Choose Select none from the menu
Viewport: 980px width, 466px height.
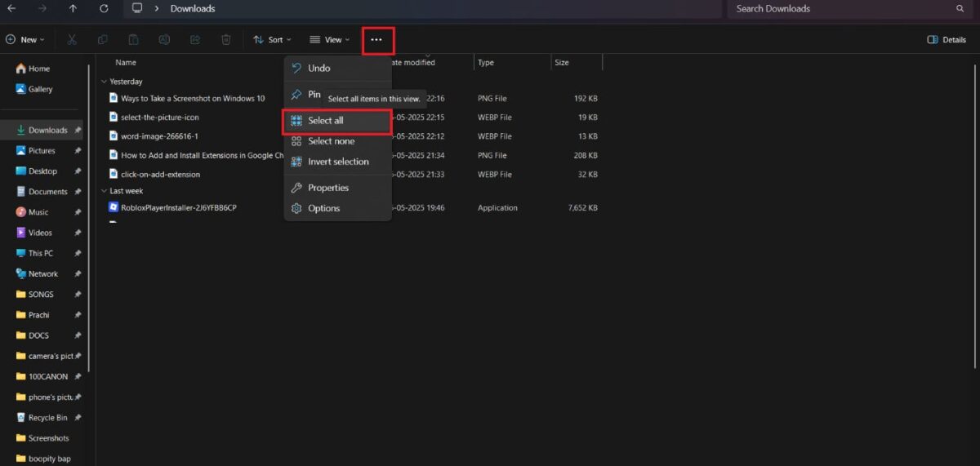click(337, 141)
